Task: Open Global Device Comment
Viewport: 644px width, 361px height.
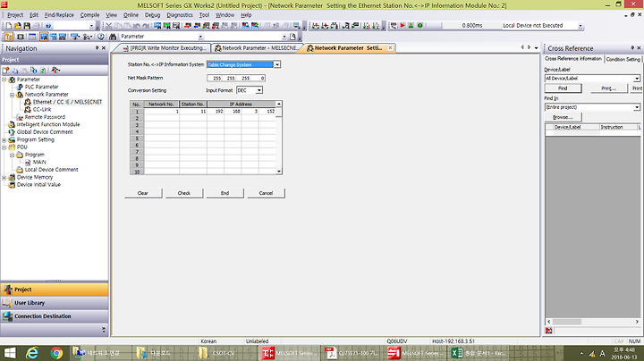Action: click(45, 132)
